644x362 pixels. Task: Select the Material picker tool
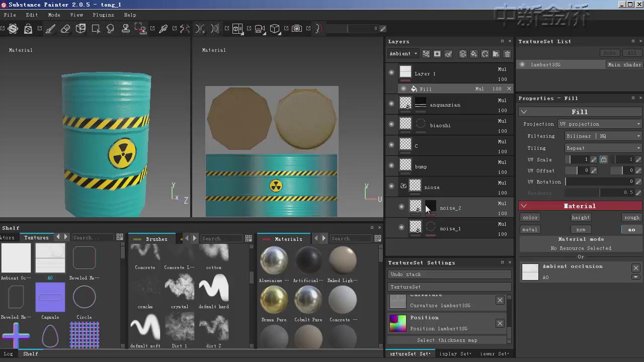pyautogui.click(x=163, y=29)
